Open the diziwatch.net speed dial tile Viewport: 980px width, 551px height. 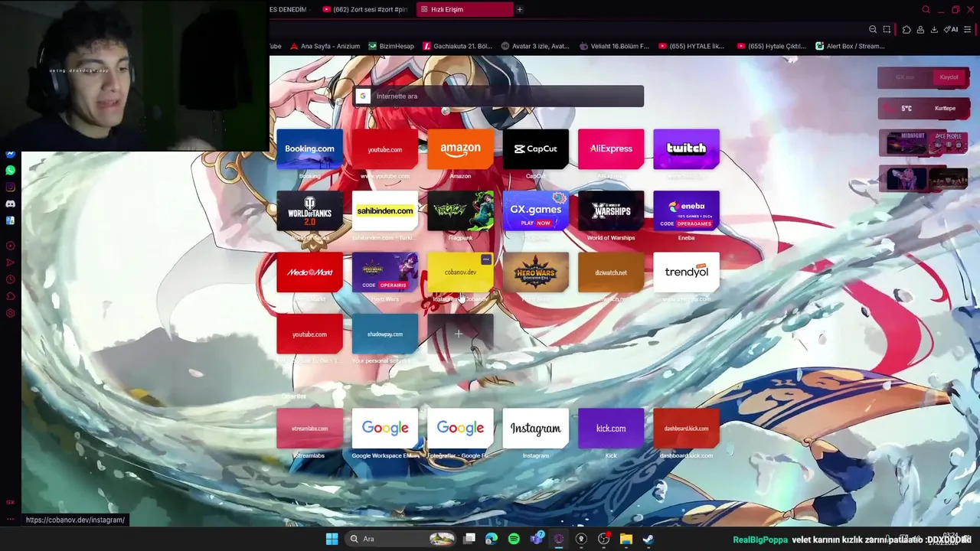point(611,272)
